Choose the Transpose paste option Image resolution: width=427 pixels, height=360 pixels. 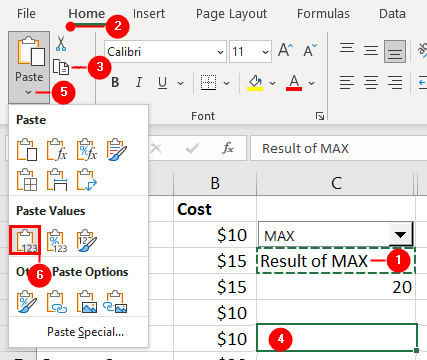coord(87,180)
